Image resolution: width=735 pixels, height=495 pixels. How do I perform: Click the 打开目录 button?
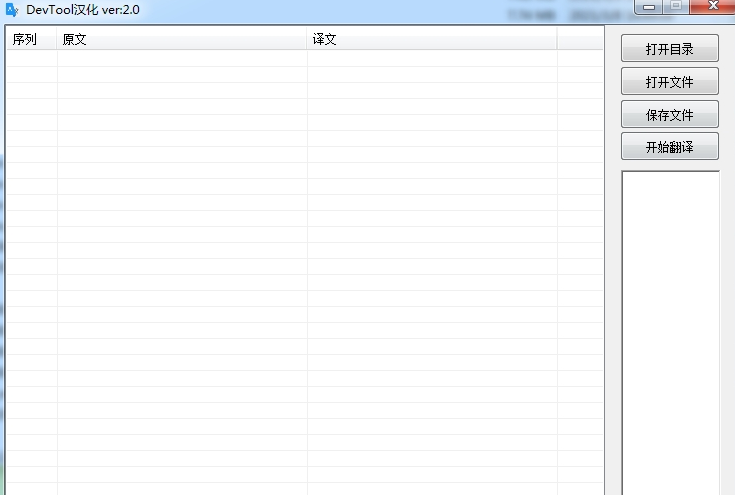click(x=669, y=48)
